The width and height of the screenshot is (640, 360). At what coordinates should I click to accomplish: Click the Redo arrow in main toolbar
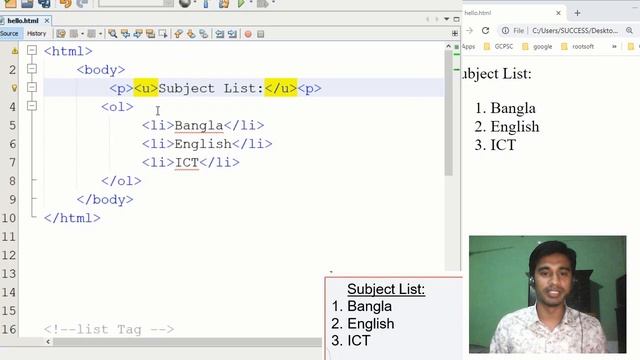click(82, 4)
